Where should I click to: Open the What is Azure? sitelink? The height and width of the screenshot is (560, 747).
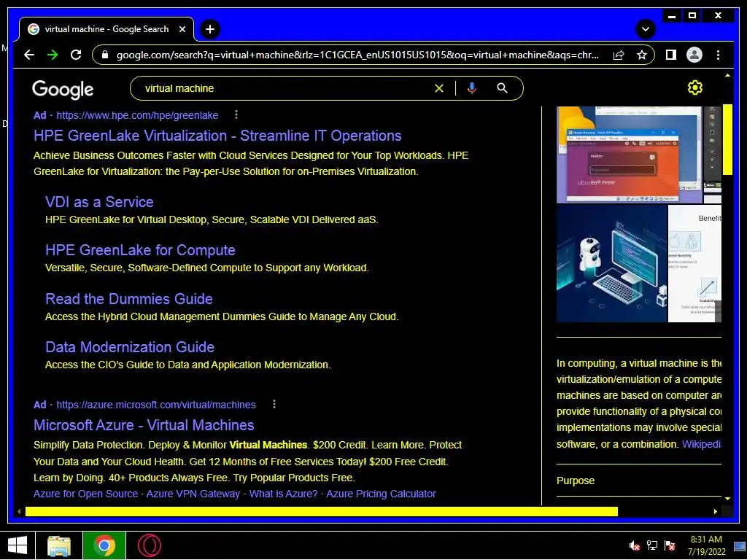[283, 494]
